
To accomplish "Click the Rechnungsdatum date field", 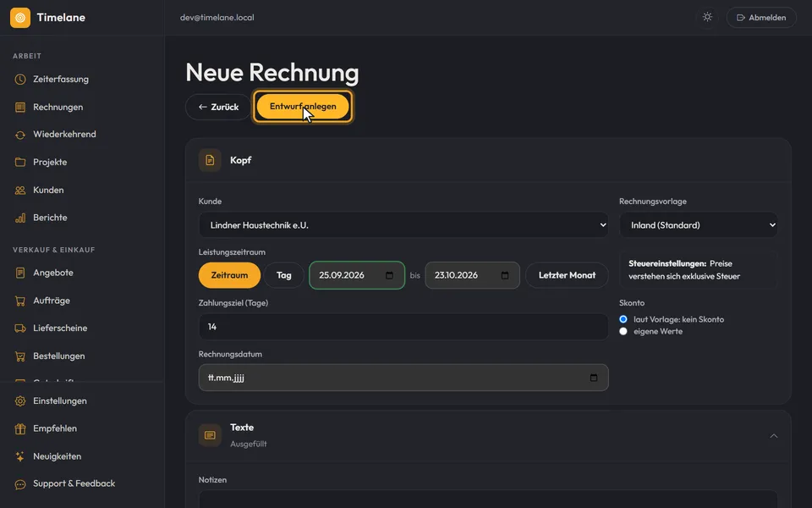I will [x=403, y=378].
